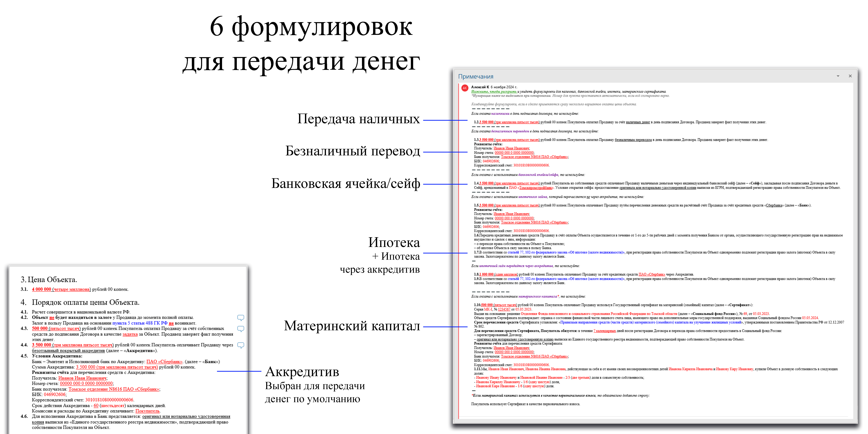The height and width of the screenshot is (434, 868).
Task: Click purple 'наличными' in the comments pane
Action: (500, 114)
